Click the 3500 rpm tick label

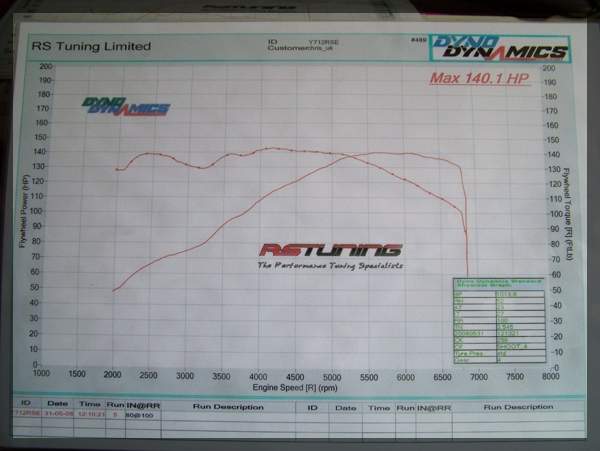click(221, 376)
